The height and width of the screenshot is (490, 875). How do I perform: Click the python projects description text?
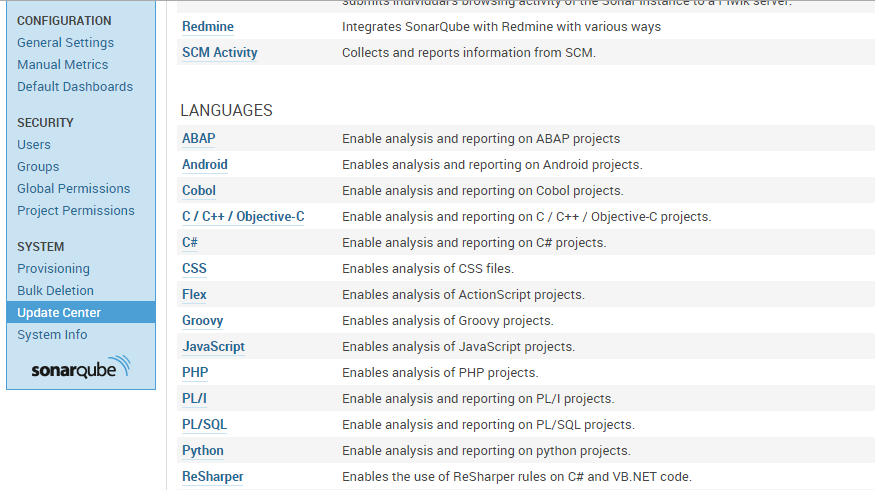[x=486, y=451]
